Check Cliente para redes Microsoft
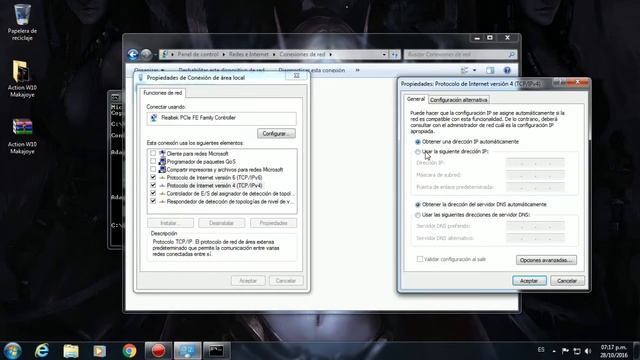This screenshot has height=360, width=640. pyautogui.click(x=153, y=153)
